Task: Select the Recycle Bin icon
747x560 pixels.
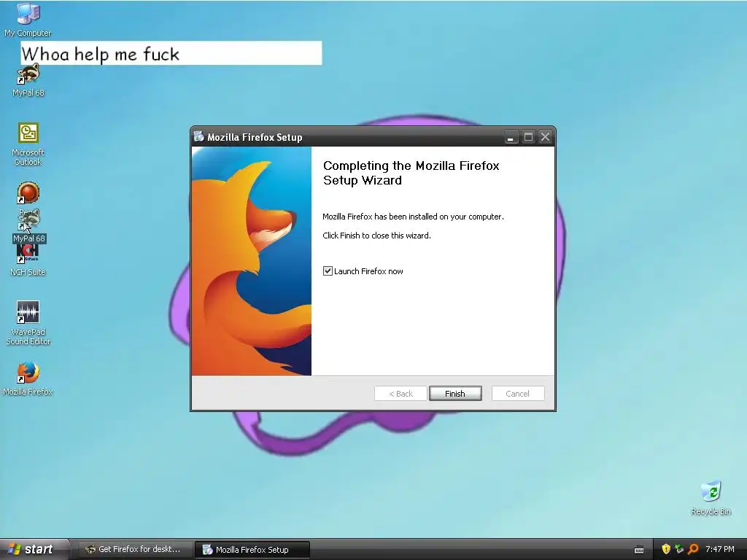Action: [x=711, y=498]
